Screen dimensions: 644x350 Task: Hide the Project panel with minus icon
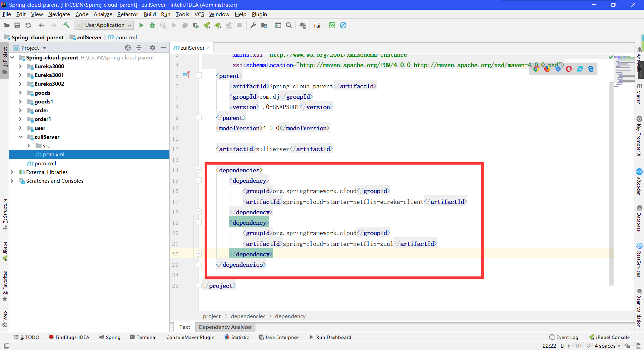click(x=164, y=48)
